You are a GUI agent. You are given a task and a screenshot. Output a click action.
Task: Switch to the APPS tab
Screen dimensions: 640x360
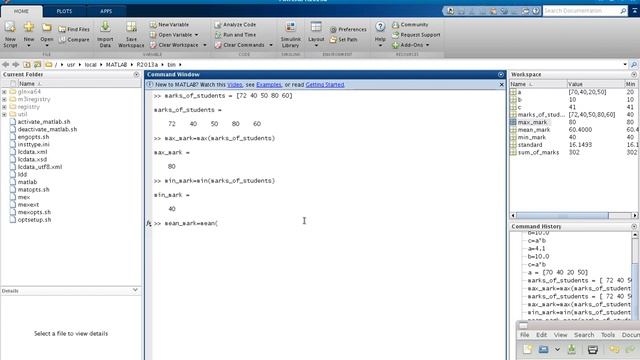pos(106,11)
